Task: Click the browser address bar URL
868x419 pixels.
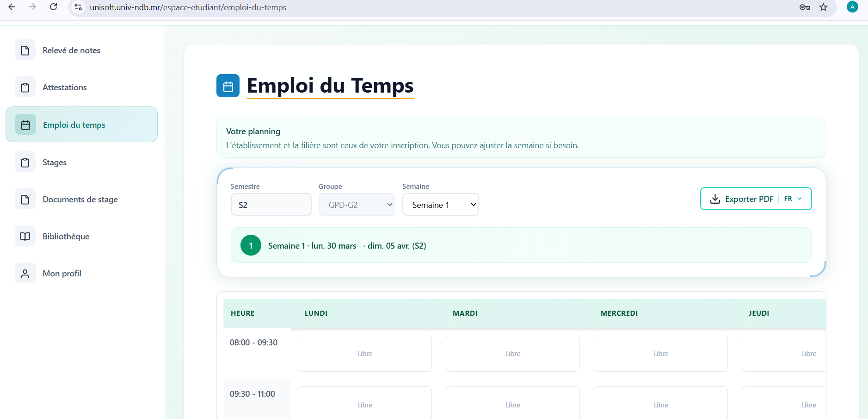Action: coord(188,7)
